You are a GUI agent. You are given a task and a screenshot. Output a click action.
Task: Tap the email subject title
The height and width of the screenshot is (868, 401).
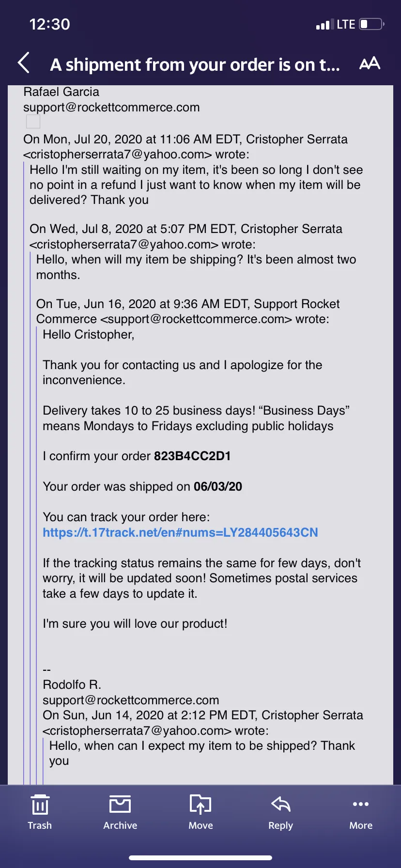(195, 64)
